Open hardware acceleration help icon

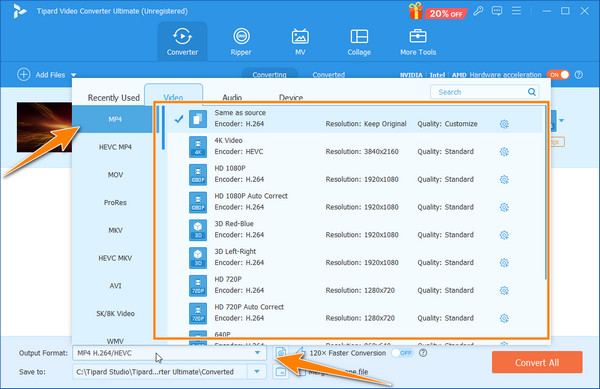click(x=579, y=75)
